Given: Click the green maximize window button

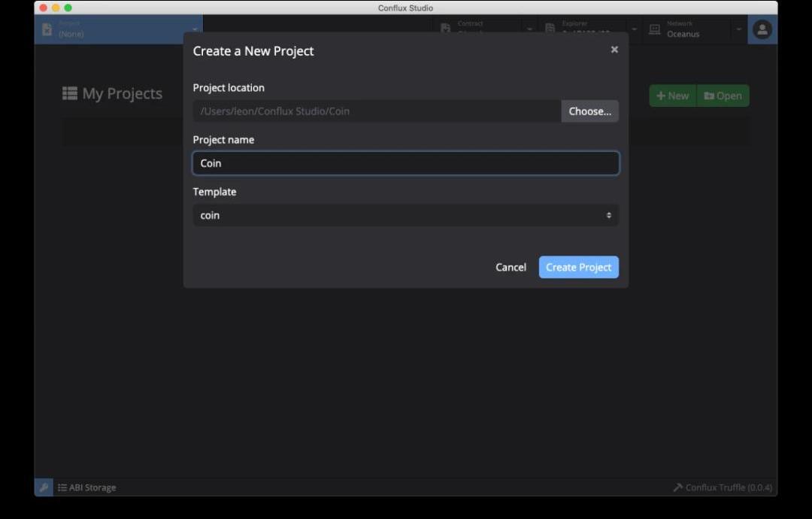Looking at the screenshot, I should (x=68, y=8).
